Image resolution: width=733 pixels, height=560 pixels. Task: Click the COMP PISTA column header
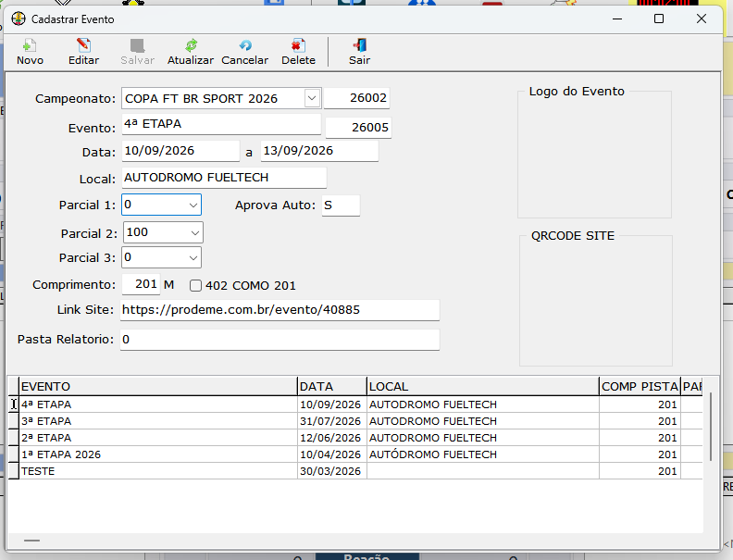[640, 387]
